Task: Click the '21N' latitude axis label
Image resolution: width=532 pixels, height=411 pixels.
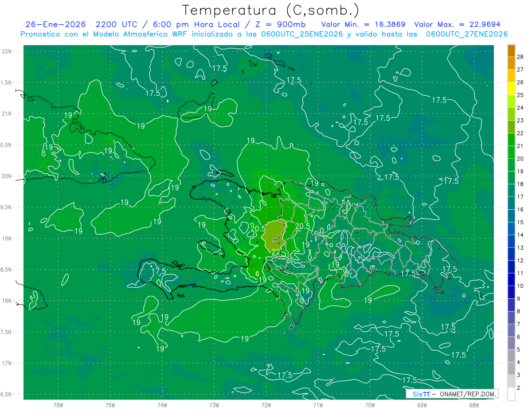Action: tap(7, 114)
